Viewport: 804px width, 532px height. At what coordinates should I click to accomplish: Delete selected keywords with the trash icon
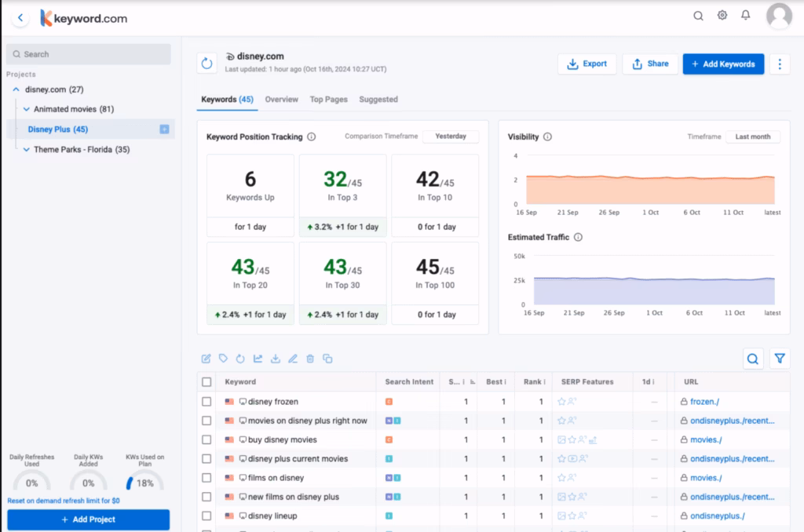[x=310, y=359]
